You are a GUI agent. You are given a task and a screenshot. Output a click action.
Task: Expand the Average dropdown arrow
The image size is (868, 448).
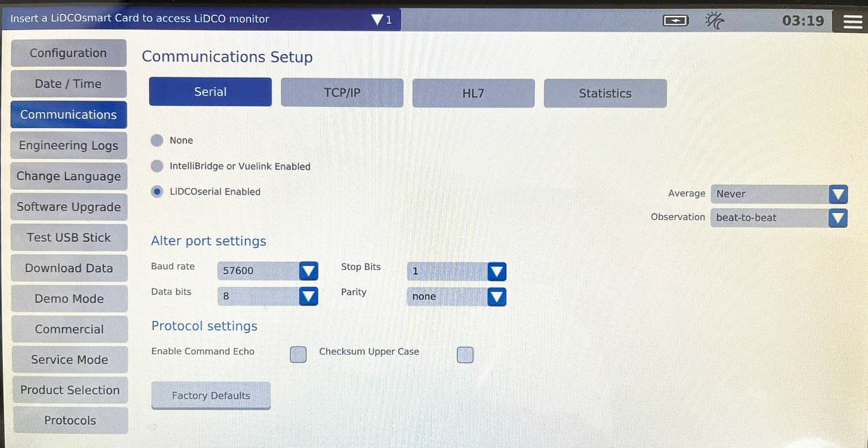point(838,195)
